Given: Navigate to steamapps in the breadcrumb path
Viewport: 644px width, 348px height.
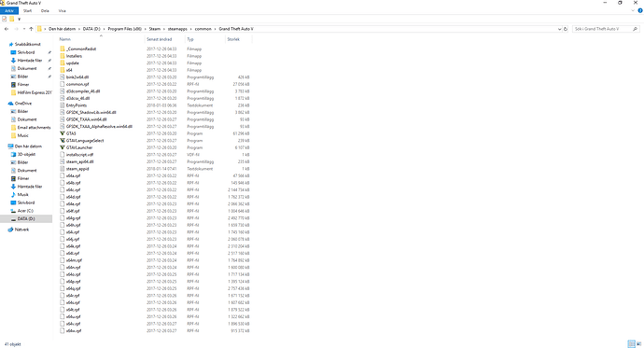Looking at the screenshot, I should [x=177, y=29].
